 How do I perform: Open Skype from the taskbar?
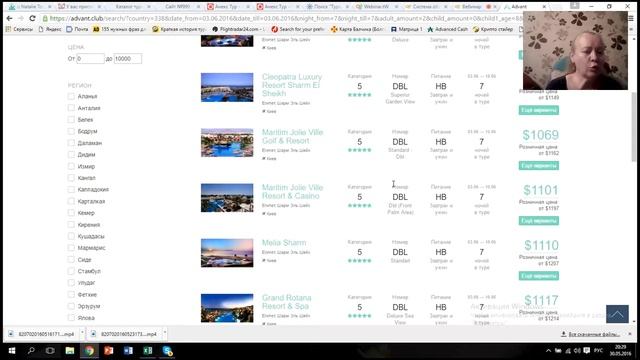pos(167,351)
